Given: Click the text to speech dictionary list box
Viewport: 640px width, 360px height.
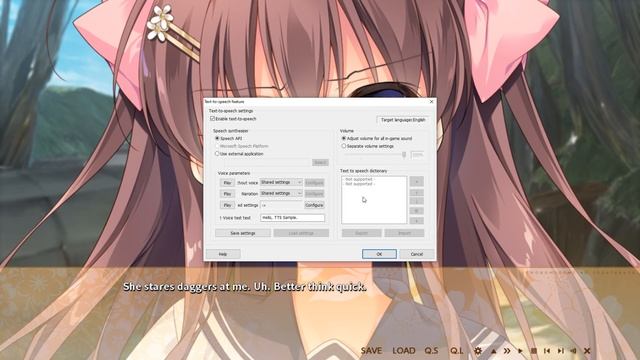Looking at the screenshot, I should click(x=374, y=200).
